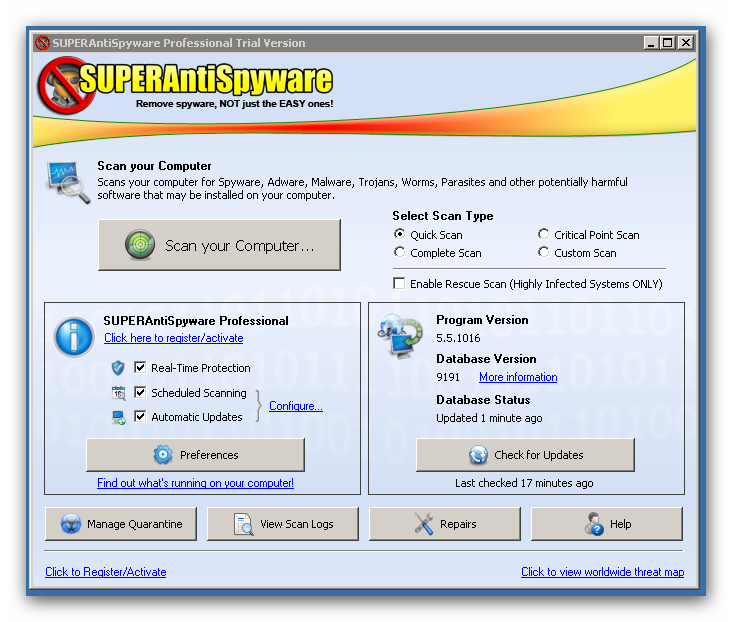Toggle Automatic Updates checkbox
The image size is (732, 622).
click(140, 416)
